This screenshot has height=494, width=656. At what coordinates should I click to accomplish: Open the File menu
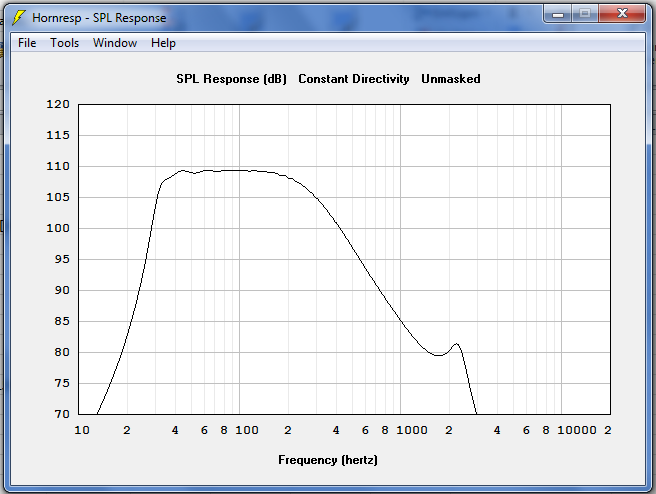[x=27, y=43]
